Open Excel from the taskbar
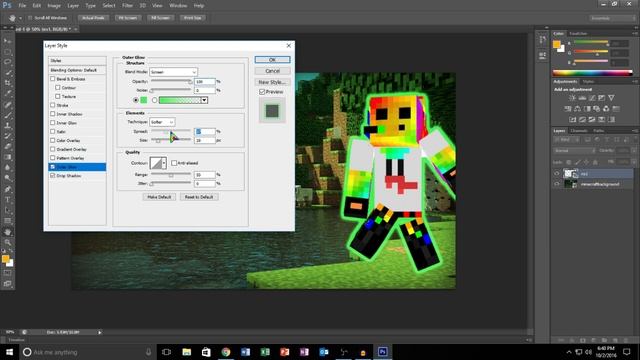Viewport: 640px width, 360px height. click(265, 352)
